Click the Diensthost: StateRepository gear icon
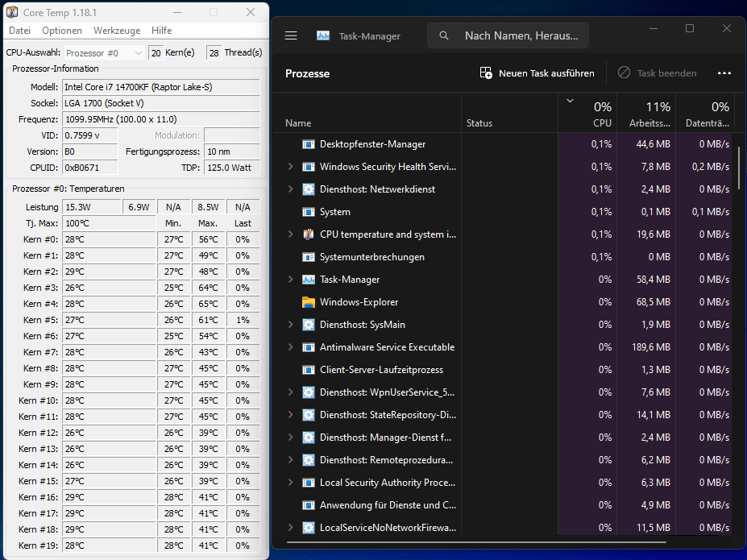 pyautogui.click(x=309, y=415)
